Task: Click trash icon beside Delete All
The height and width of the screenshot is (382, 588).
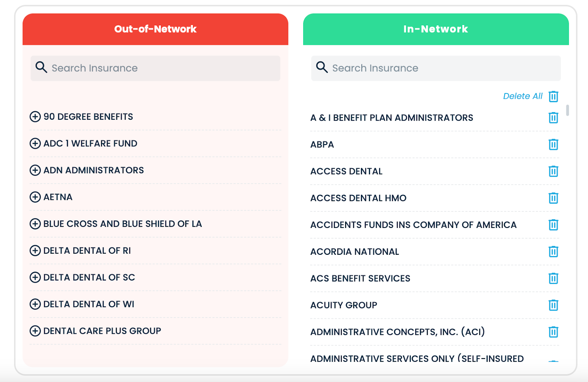Action: pyautogui.click(x=553, y=96)
